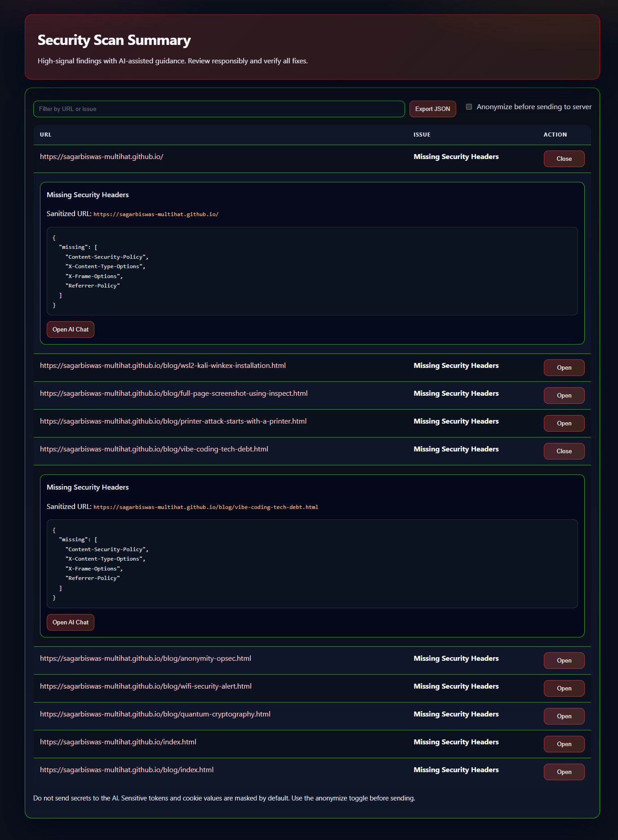
Task: Open the printer-attack-starts-with-a-printer row details
Action: coord(564,423)
